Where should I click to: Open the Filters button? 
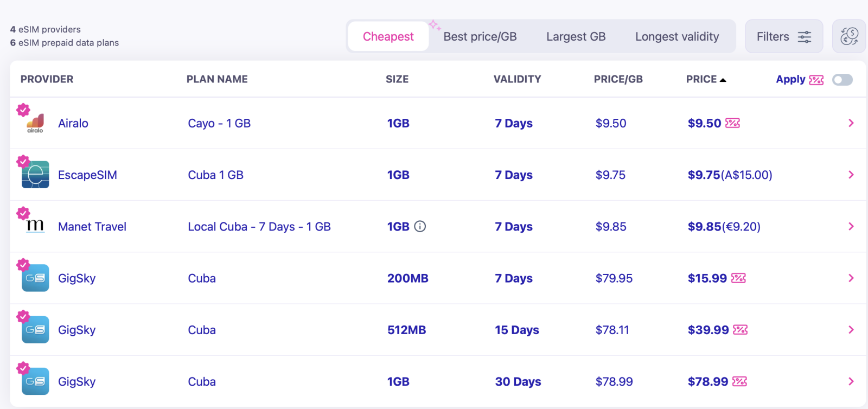click(783, 36)
